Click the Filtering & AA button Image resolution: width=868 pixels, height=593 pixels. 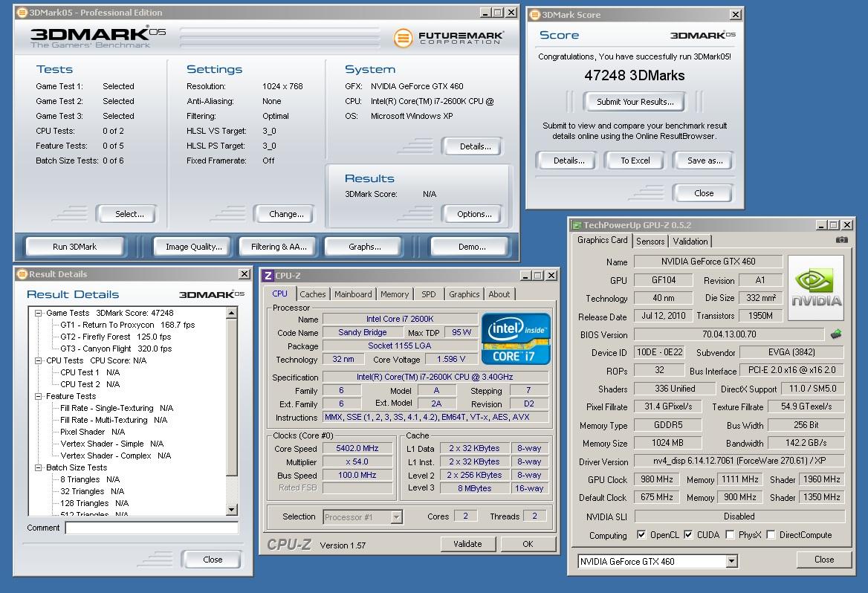279,247
